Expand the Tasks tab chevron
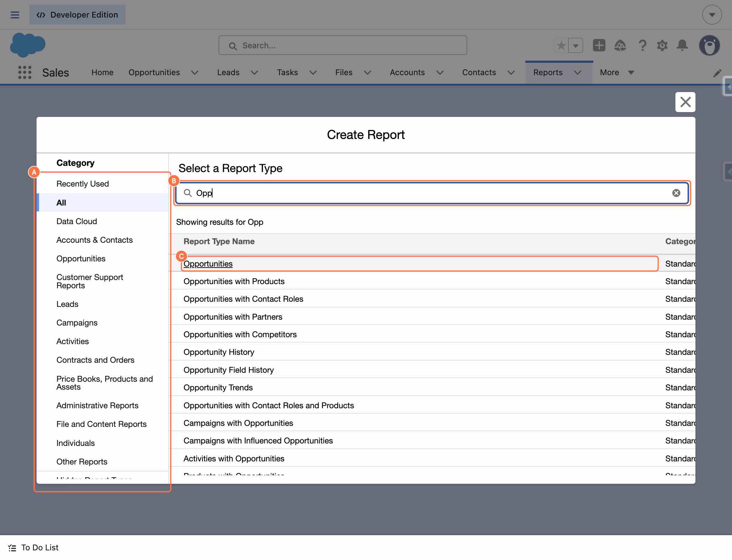 (313, 72)
